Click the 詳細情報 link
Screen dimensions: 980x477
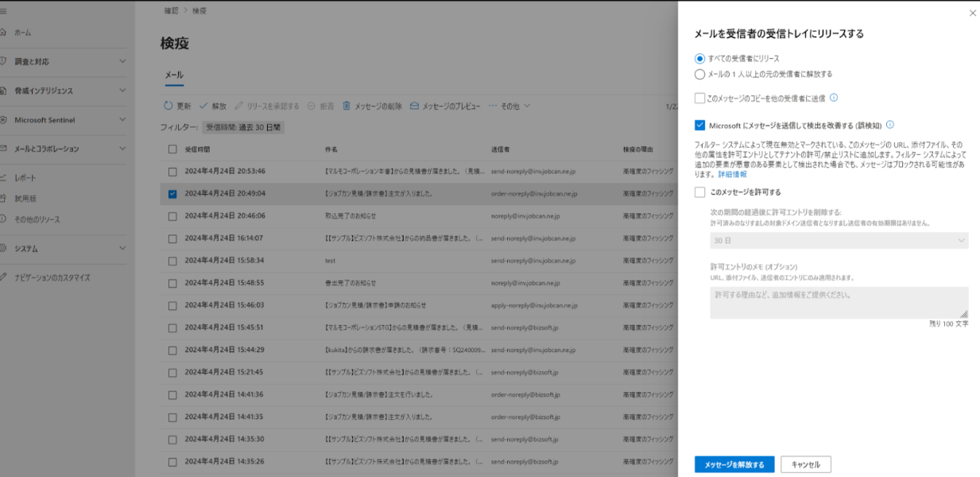click(732, 173)
